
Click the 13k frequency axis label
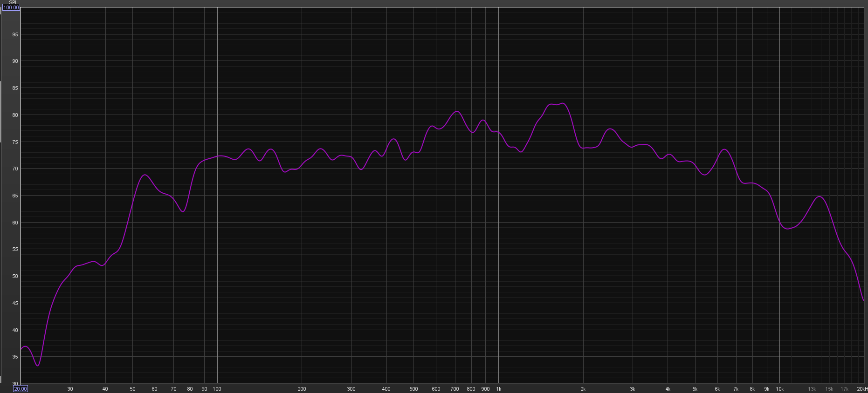pyautogui.click(x=812, y=389)
